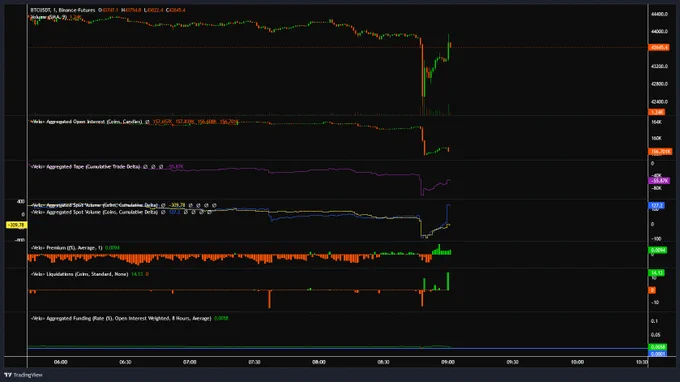
Task: Click the 06:30 time axis label
Action: click(x=125, y=362)
